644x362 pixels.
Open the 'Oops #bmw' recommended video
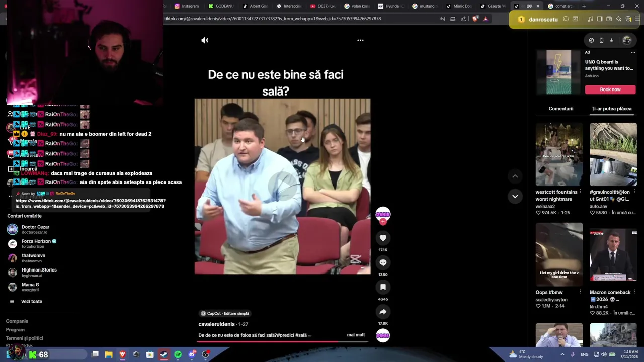point(559,255)
